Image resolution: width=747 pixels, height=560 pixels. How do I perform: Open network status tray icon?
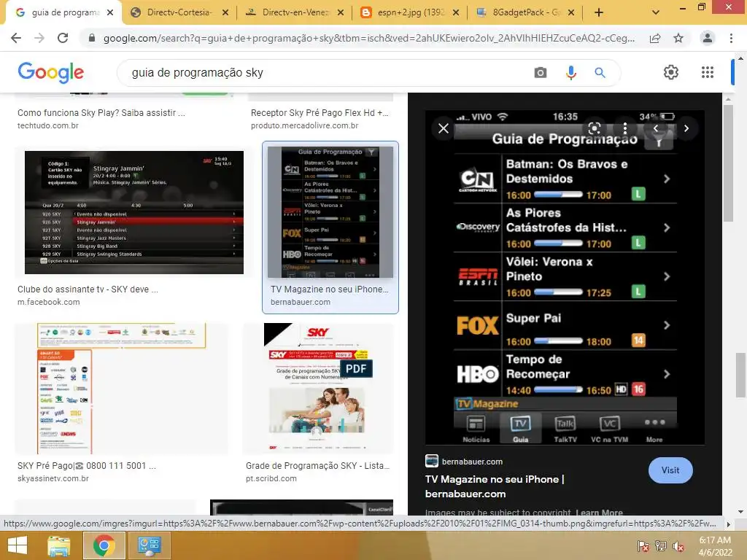(661, 546)
